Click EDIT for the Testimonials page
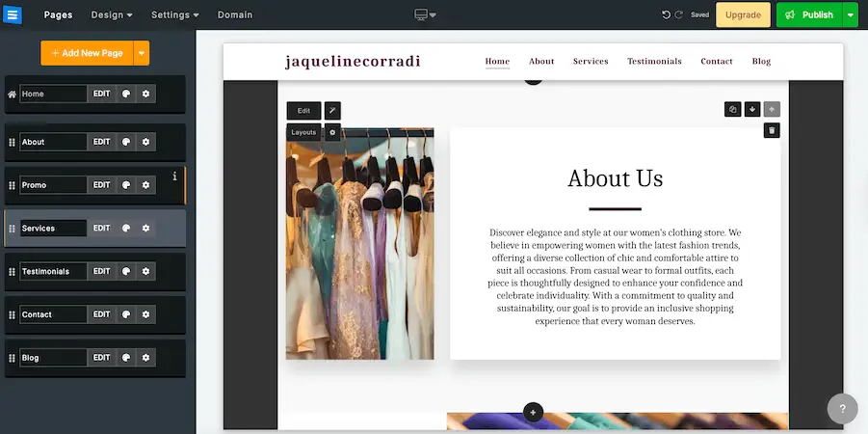Image resolution: width=868 pixels, height=434 pixels. pyautogui.click(x=101, y=272)
